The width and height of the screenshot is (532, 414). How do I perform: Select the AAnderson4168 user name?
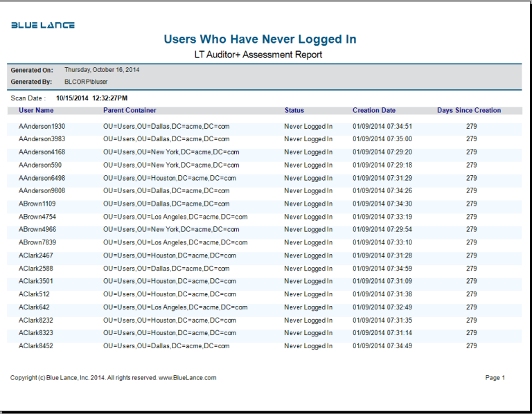(42, 152)
